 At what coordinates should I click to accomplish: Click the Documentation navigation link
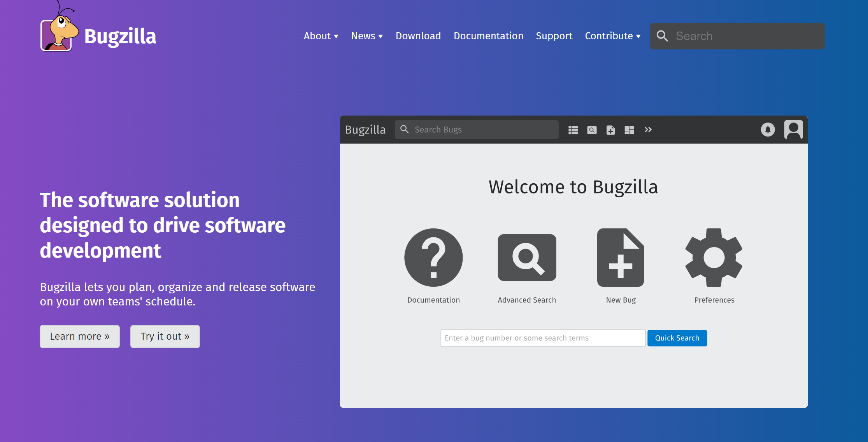488,36
